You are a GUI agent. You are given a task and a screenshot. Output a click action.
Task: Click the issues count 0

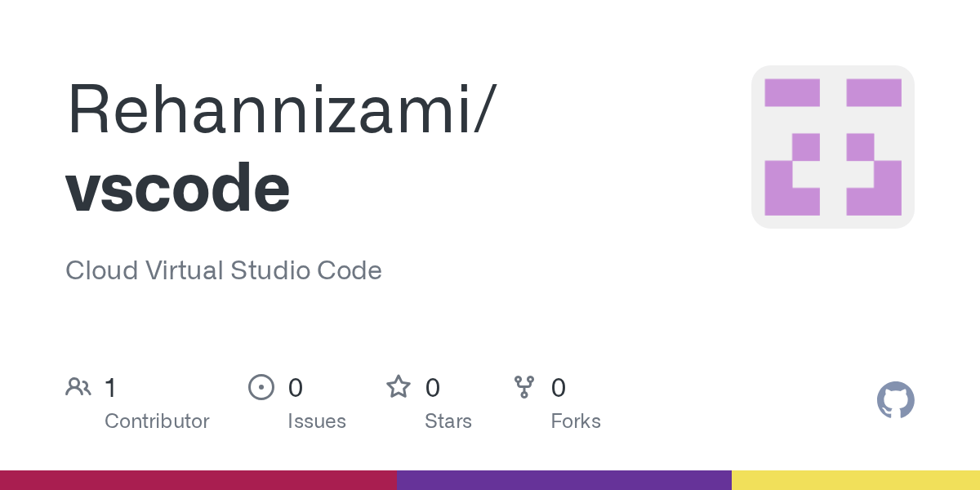point(296,388)
